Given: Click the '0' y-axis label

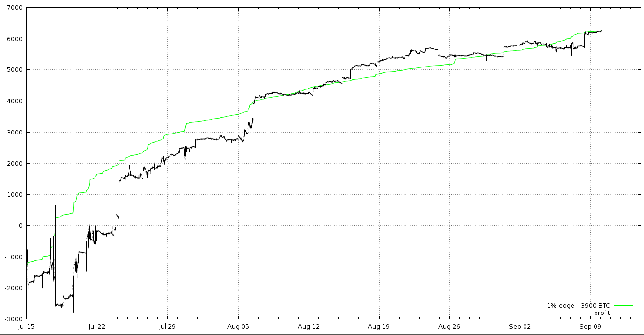Looking at the screenshot, I should [21, 226].
